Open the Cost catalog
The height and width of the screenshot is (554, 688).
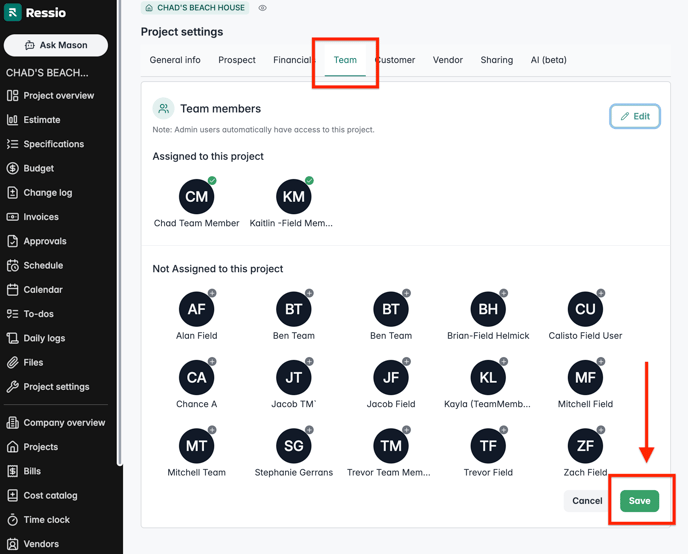50,496
